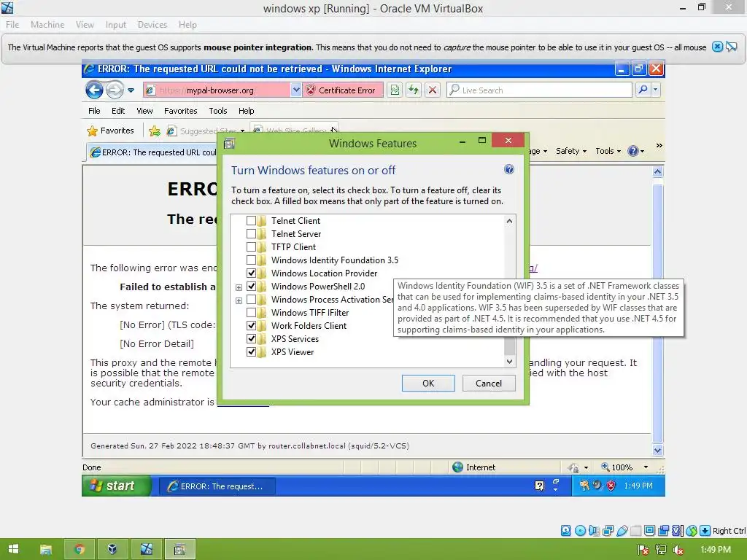
Task: Open the IE zoom level dropdown arrow
Action: (x=646, y=467)
